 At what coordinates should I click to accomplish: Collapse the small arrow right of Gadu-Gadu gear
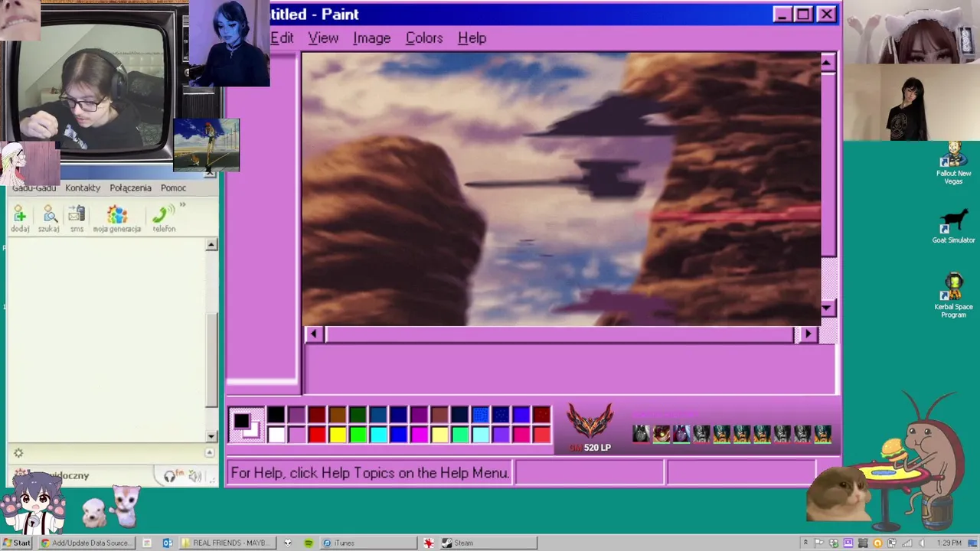[x=209, y=452]
